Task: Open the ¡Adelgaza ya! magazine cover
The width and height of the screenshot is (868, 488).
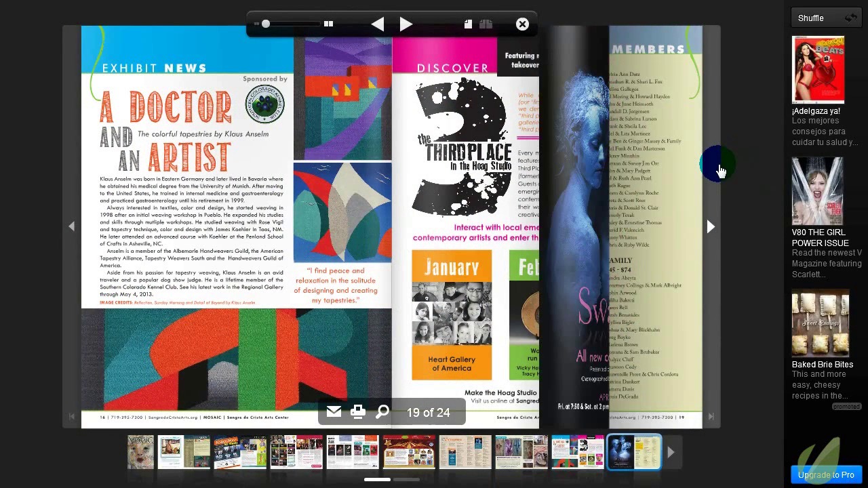Action: tap(818, 69)
